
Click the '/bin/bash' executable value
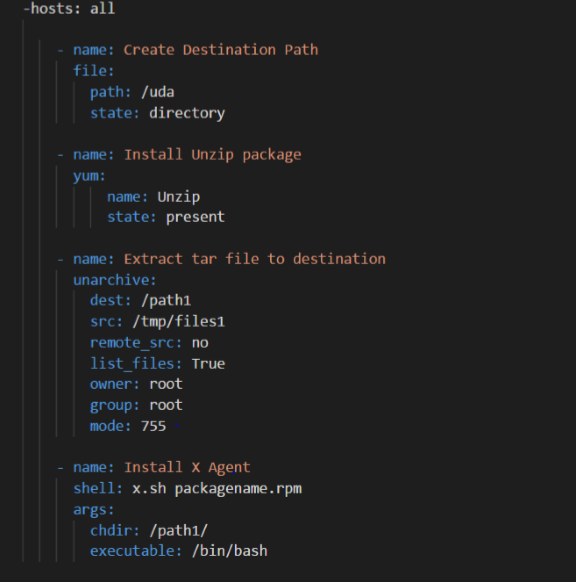(230, 551)
